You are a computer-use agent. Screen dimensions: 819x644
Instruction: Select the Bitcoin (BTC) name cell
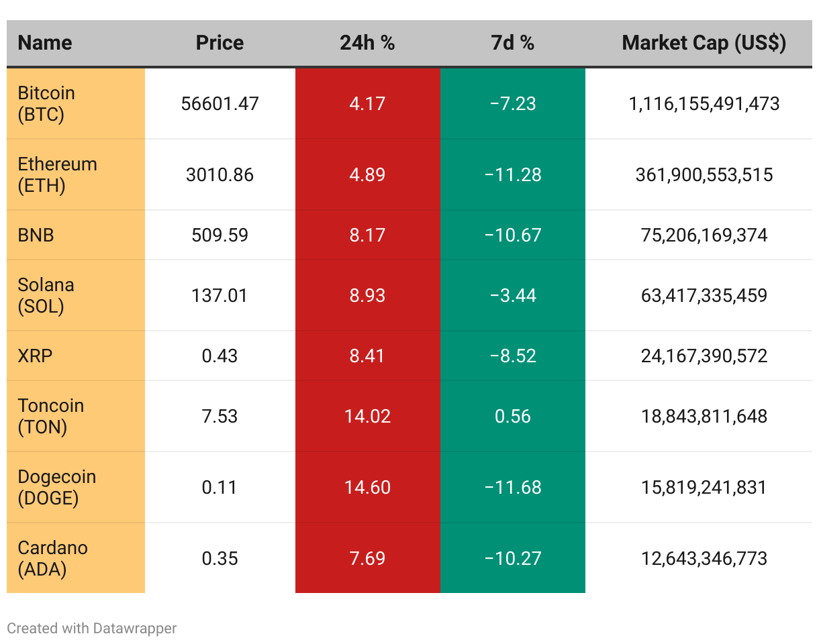point(47,103)
